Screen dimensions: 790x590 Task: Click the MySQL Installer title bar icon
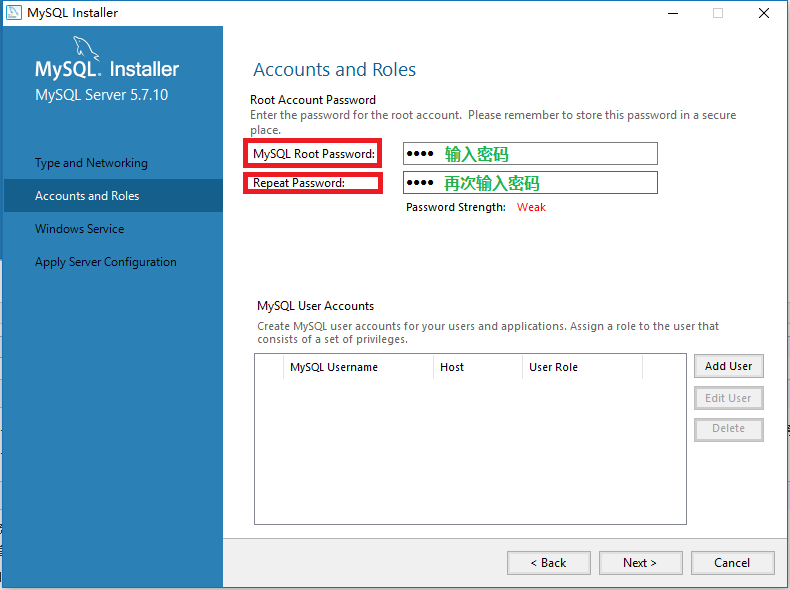[14, 13]
